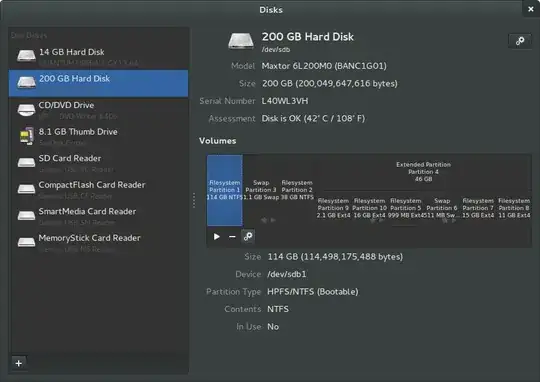Select Extended Partition 4 46 GB block
The height and width of the screenshot is (382, 540).
(423, 172)
